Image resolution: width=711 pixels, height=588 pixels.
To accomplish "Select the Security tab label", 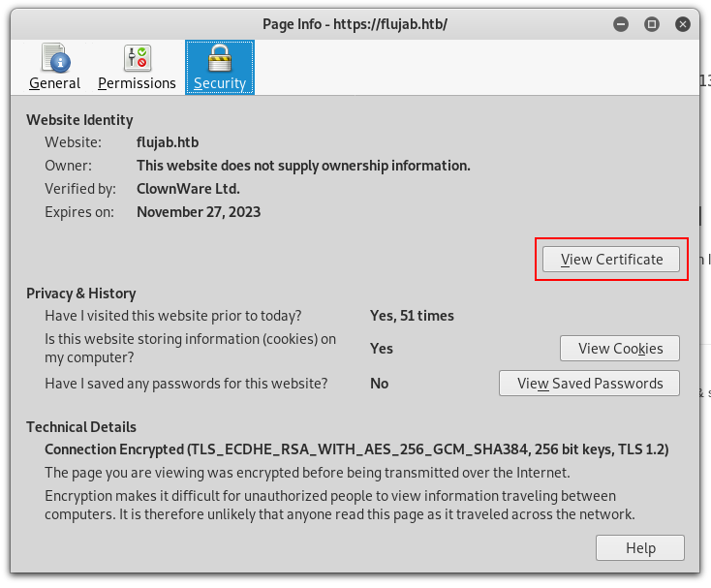I will (x=220, y=83).
